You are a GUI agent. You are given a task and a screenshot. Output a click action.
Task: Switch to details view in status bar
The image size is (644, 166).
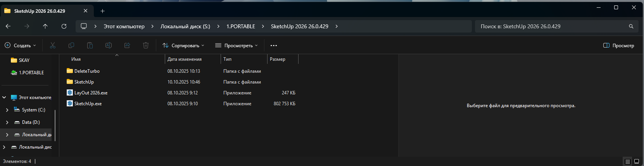pos(628,161)
